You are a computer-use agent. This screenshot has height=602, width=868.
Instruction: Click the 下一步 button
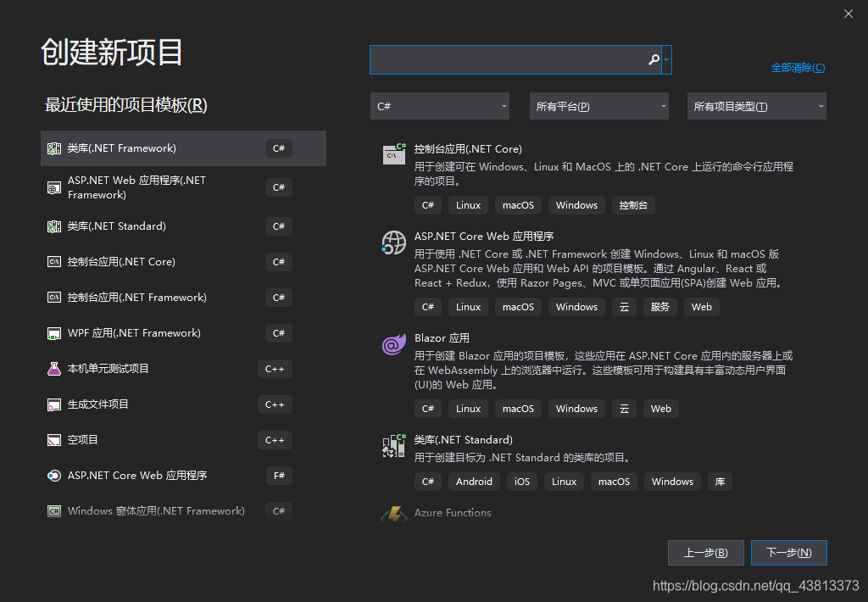788,552
